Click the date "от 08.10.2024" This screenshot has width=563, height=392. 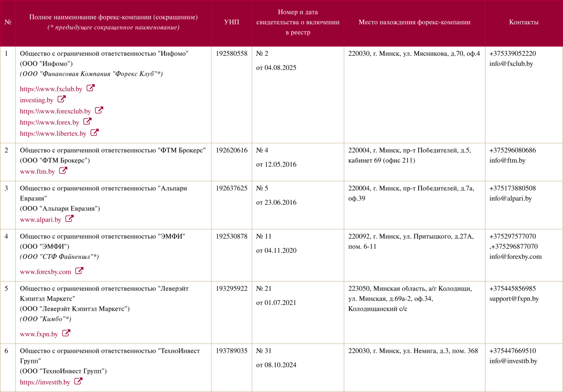pos(276,365)
